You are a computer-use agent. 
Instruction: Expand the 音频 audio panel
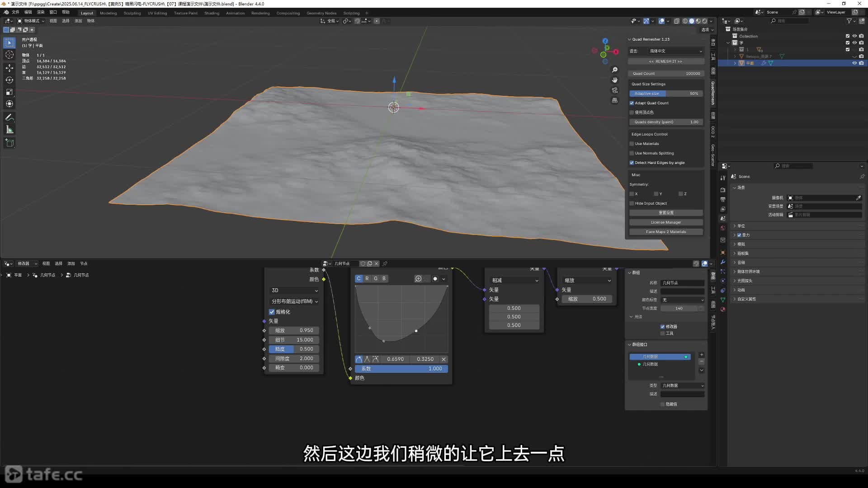point(741,263)
